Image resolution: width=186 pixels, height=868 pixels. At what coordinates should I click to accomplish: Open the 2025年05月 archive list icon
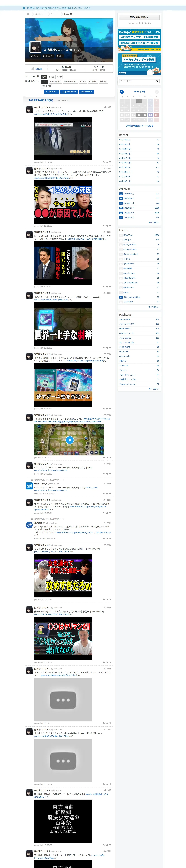coord(121,194)
